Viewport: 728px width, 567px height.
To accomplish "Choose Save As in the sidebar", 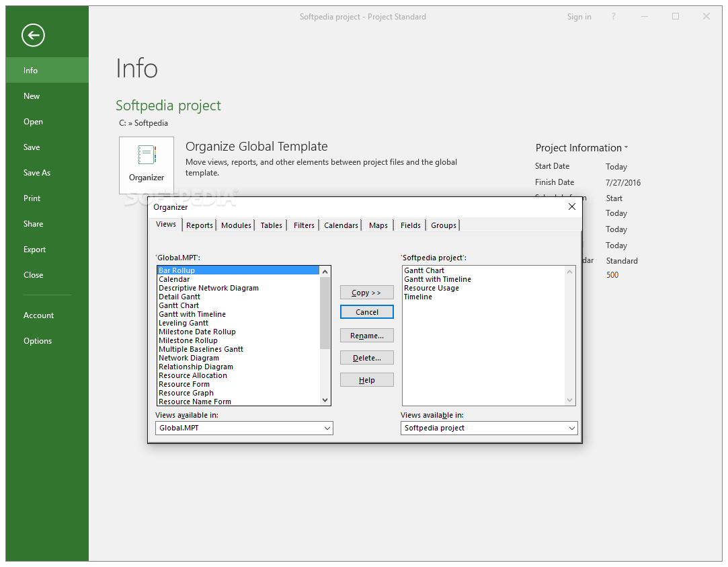I will pyautogui.click(x=47, y=173).
